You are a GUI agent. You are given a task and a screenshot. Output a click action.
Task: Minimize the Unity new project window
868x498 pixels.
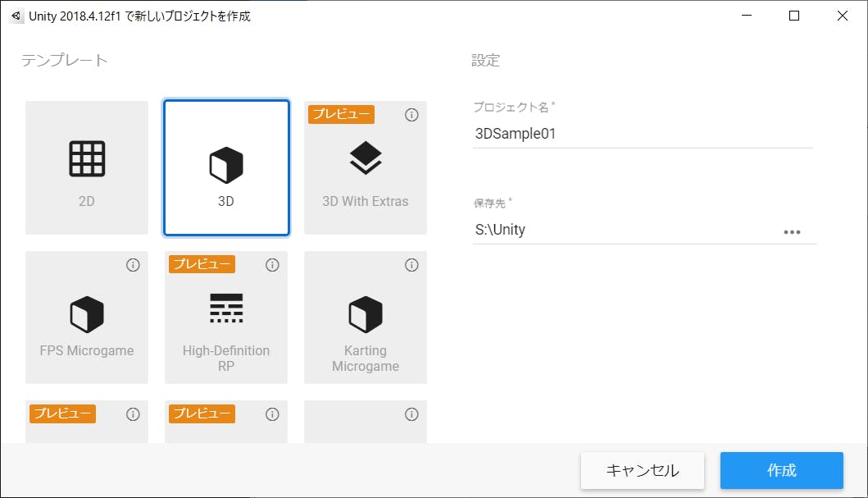747,16
